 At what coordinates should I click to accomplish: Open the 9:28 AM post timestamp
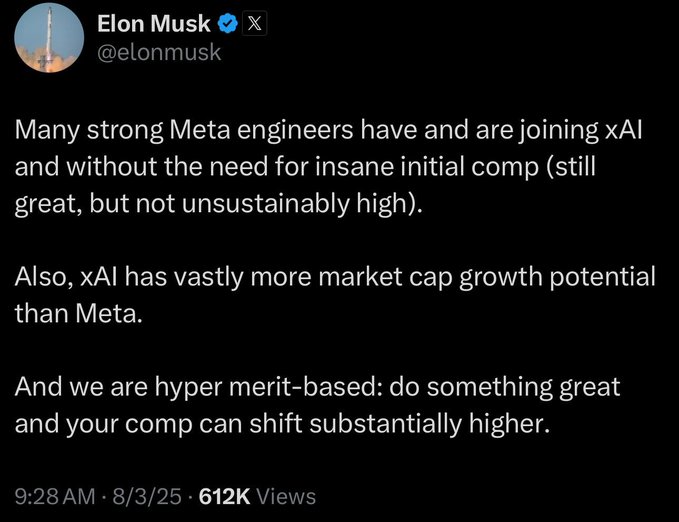55,496
